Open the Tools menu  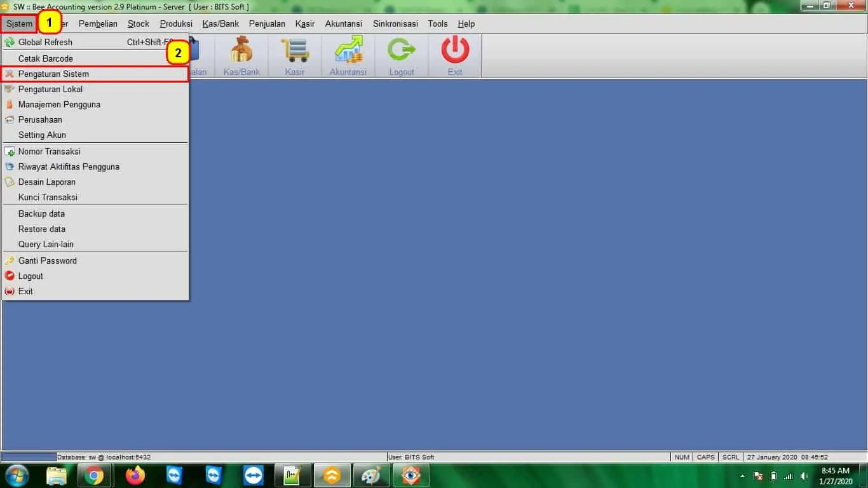(x=438, y=24)
